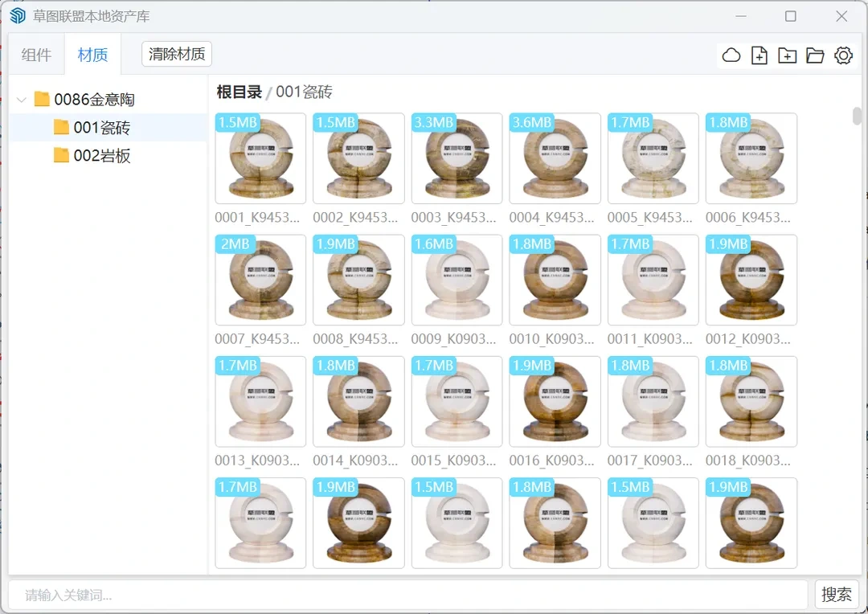Screen dimensions: 868x614
Task: Click the vertical scrollbar of the material list
Action: [857, 116]
